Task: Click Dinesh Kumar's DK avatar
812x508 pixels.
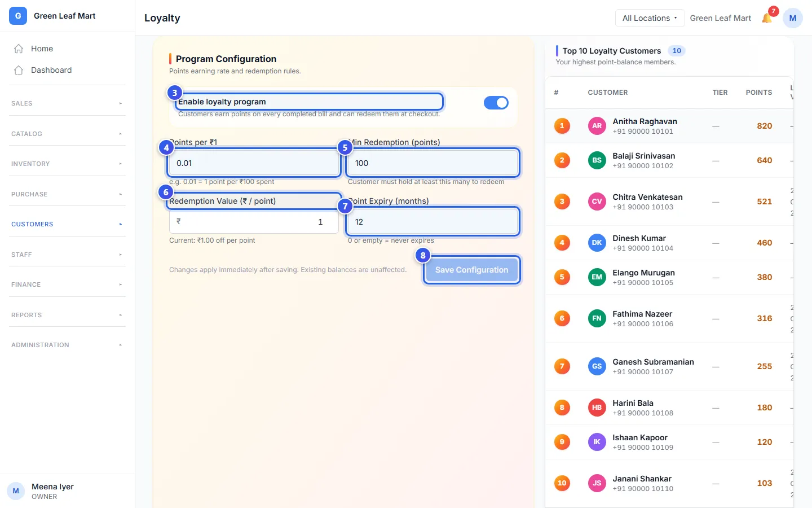Action: point(597,243)
